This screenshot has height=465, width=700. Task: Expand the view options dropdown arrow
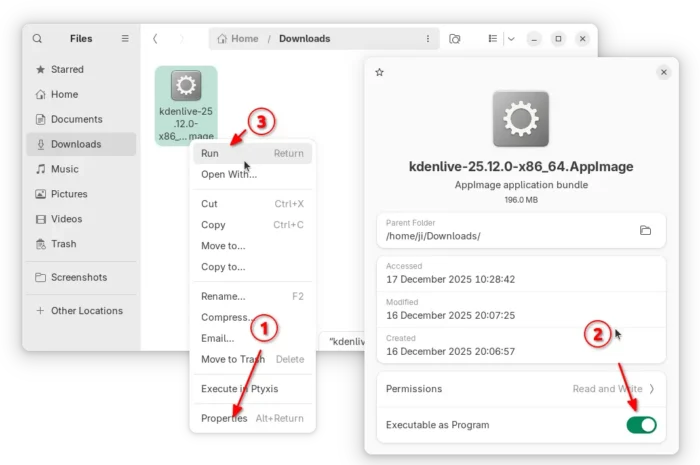tap(511, 39)
